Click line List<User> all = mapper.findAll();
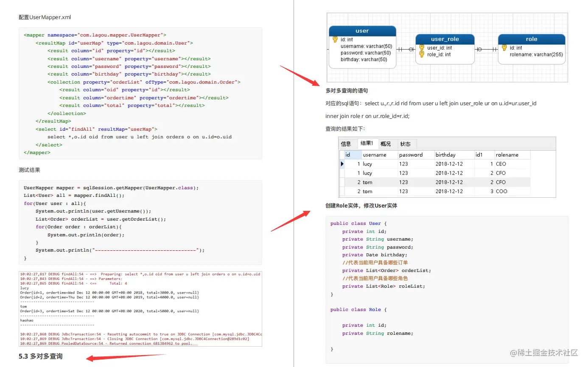This screenshot has height=367, width=588. click(x=74, y=196)
